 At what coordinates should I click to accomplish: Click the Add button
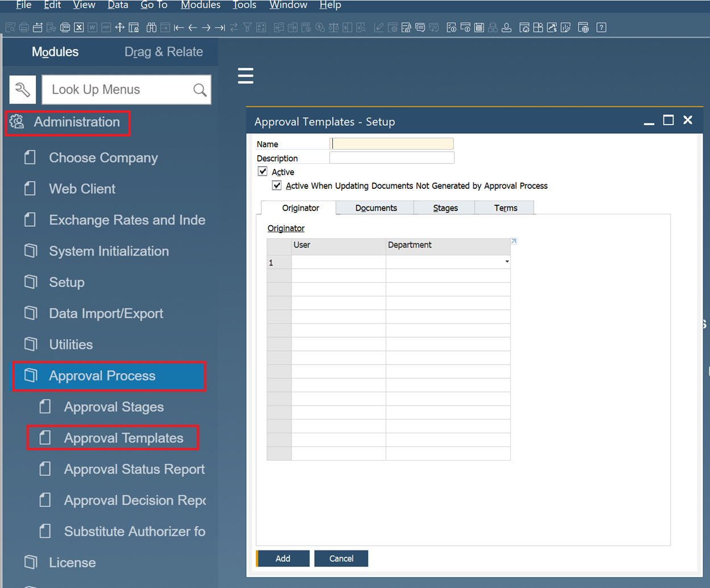283,558
